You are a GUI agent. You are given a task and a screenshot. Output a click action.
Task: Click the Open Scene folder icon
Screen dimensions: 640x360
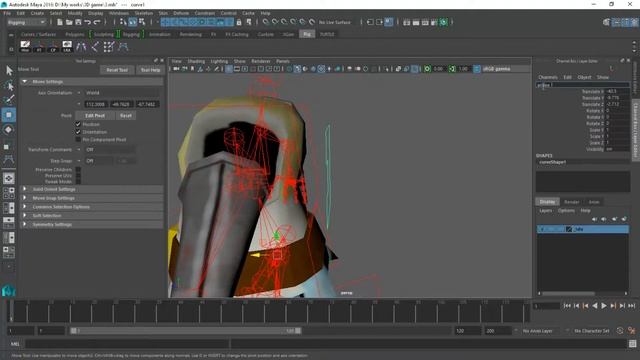(69, 22)
